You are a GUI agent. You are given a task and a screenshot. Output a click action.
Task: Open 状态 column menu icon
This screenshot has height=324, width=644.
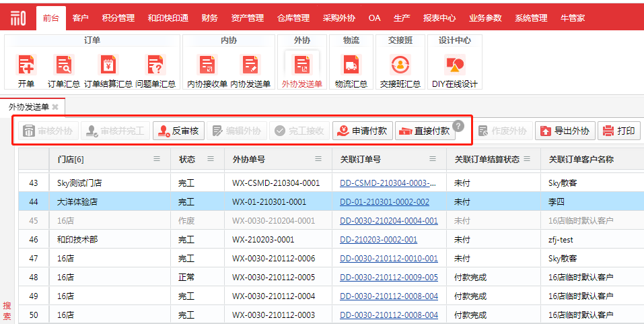(x=211, y=159)
